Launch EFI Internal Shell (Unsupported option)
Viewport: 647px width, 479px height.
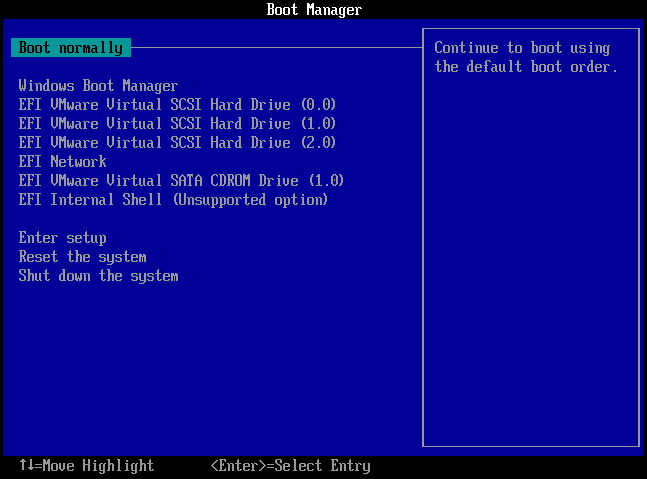173,200
